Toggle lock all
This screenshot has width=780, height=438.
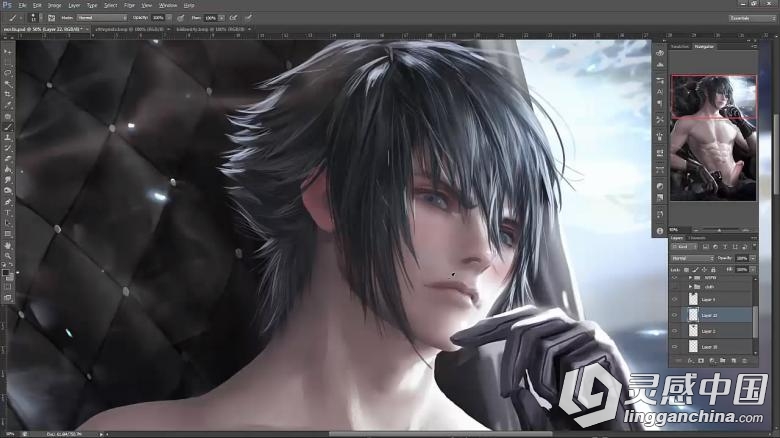713,270
